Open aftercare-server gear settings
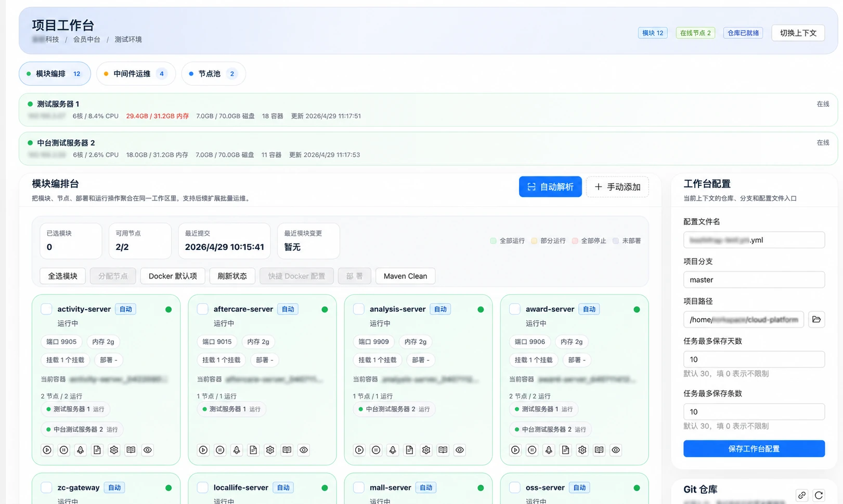 [270, 450]
